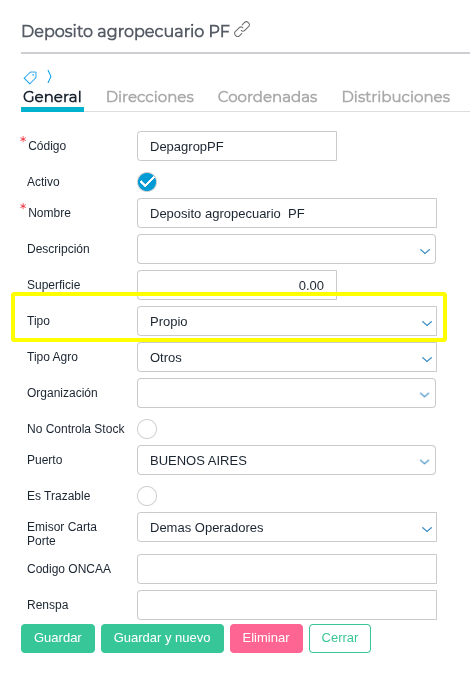Click the link icon beside the title

click(x=242, y=30)
